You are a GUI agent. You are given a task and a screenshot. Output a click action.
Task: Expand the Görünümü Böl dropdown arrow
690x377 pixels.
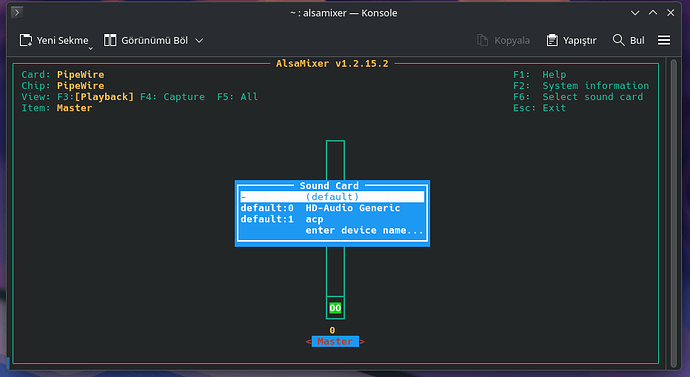click(x=199, y=40)
